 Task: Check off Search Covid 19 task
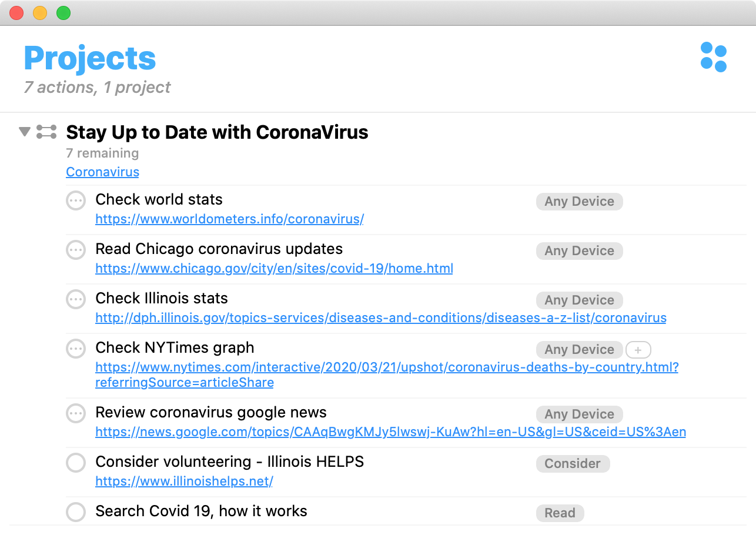click(x=76, y=512)
